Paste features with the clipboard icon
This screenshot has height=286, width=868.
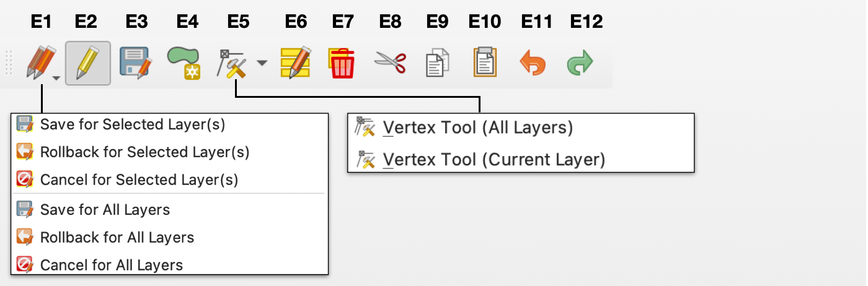tap(485, 63)
